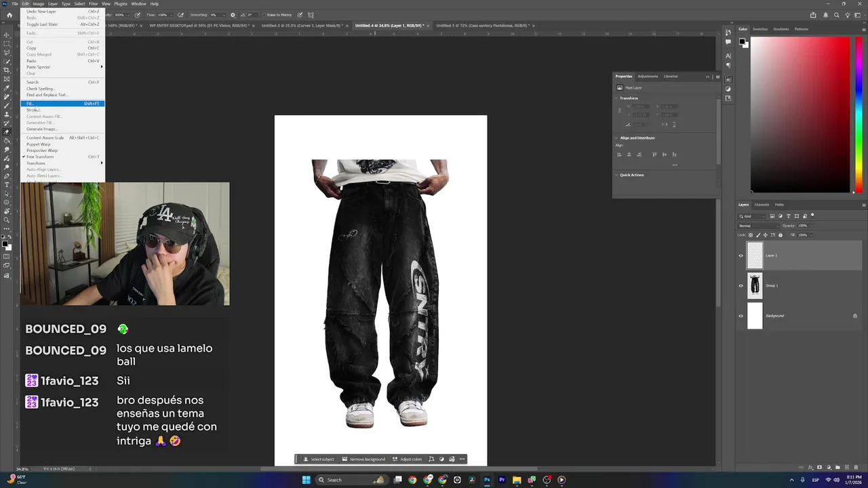This screenshot has width=868, height=488.
Task: Collapse the Transform section
Action: point(617,98)
